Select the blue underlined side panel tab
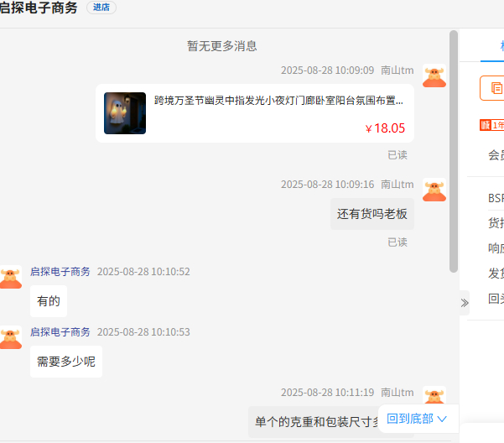The width and height of the screenshot is (504, 443). click(493, 45)
